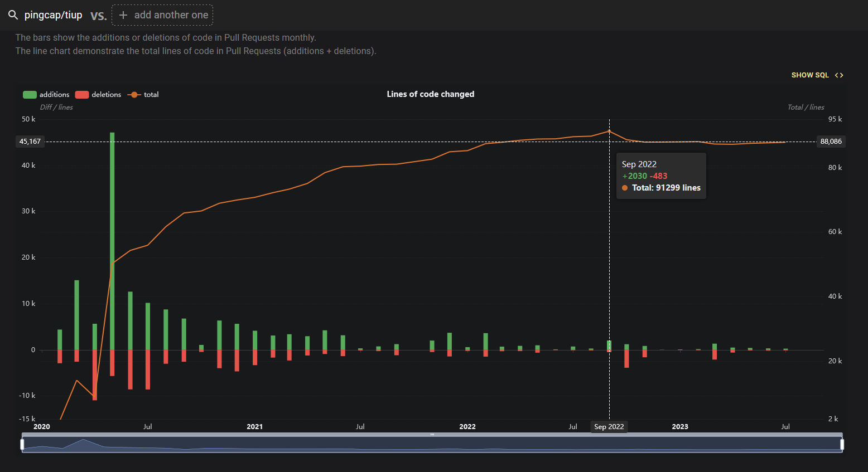Click the pingcap/tiup repository search field
Viewport: 868px width, 472px height.
point(54,15)
